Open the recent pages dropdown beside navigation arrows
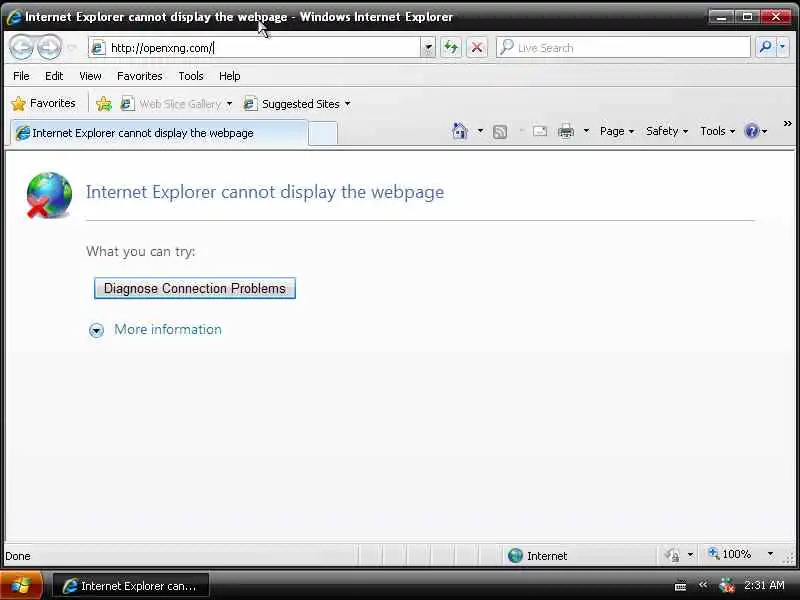This screenshot has width=800, height=600. coord(72,48)
